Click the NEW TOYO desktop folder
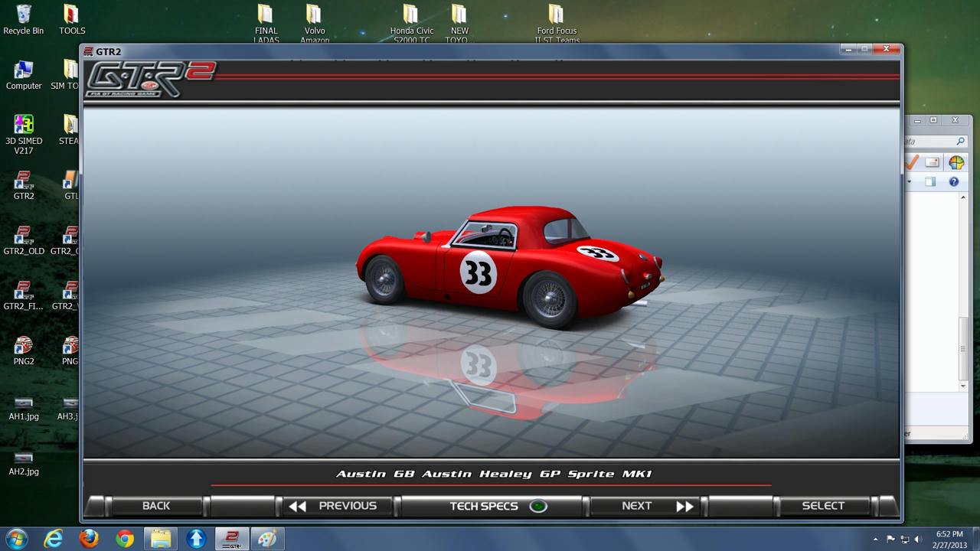This screenshot has height=551, width=980. tap(459, 23)
